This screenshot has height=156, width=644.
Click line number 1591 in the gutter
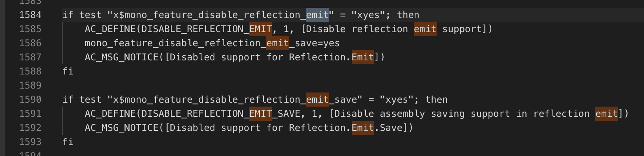(x=30, y=114)
